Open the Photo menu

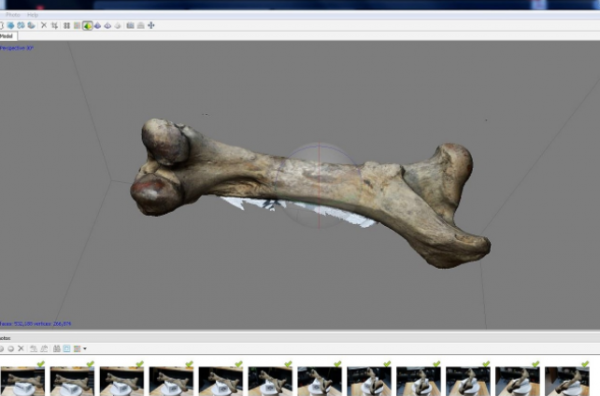13,15
